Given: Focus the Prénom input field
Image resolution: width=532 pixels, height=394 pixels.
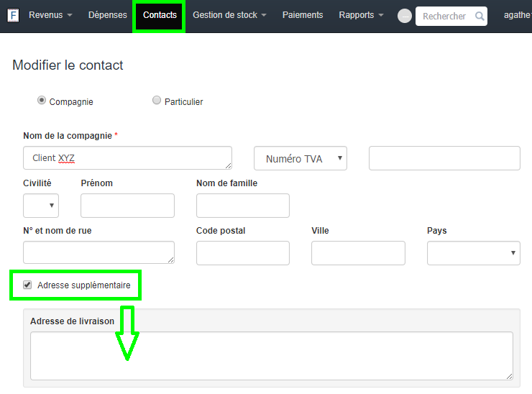Looking at the screenshot, I should click(x=127, y=206).
